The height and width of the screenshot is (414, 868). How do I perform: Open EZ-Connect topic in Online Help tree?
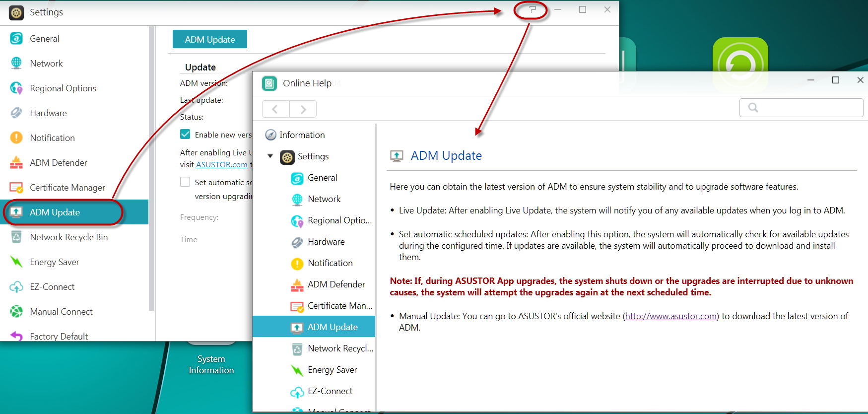(x=314, y=391)
